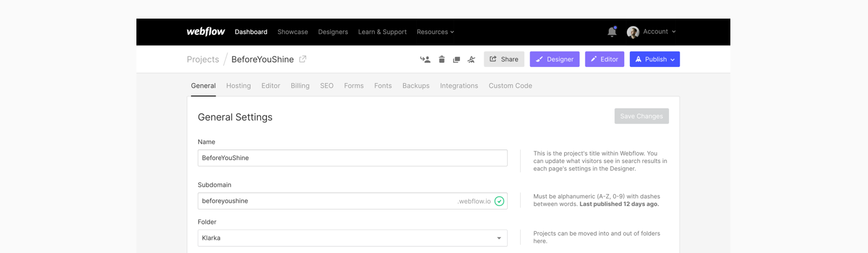Image resolution: width=868 pixels, height=253 pixels.
Task: Open Designers in top navigation
Action: 333,32
